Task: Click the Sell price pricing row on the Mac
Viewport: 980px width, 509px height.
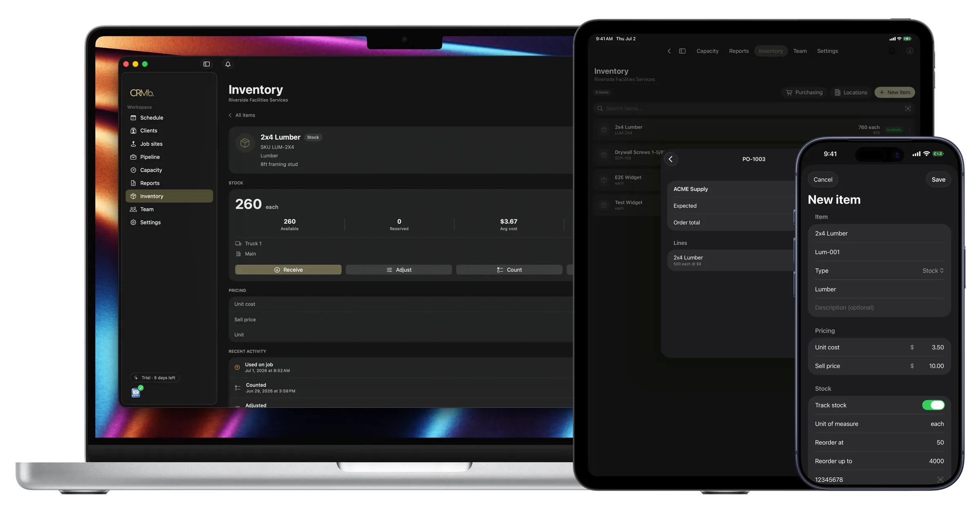Action: [401, 320]
